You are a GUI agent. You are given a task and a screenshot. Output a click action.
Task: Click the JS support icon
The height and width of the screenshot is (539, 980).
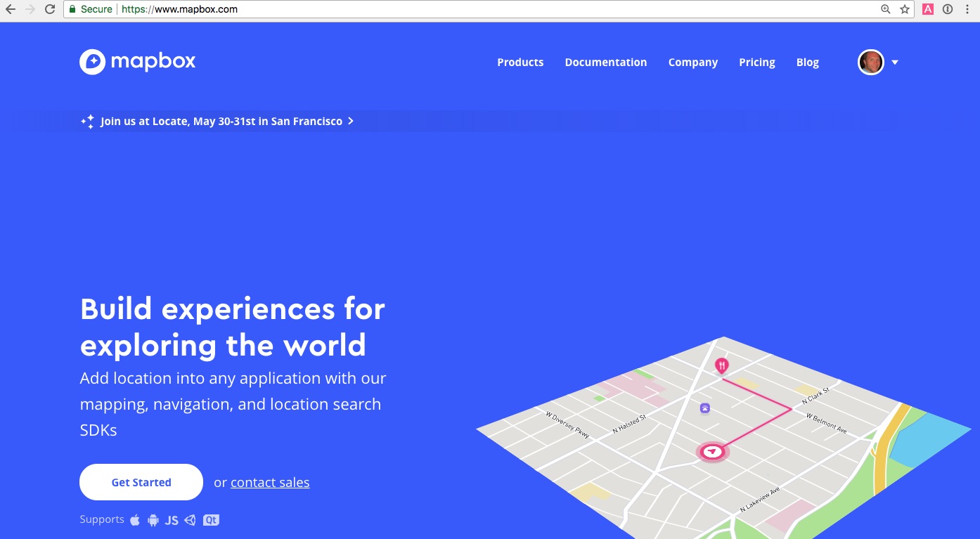point(172,521)
